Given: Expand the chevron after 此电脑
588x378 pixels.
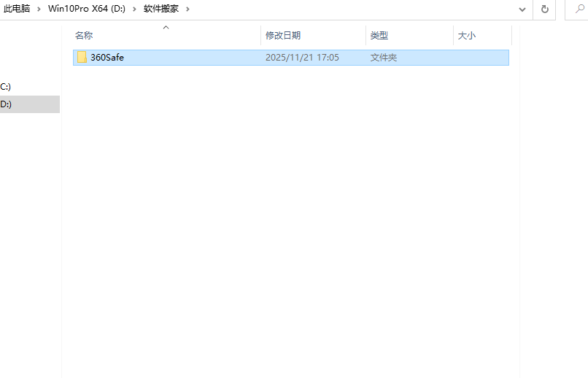Looking at the screenshot, I should [x=39, y=9].
